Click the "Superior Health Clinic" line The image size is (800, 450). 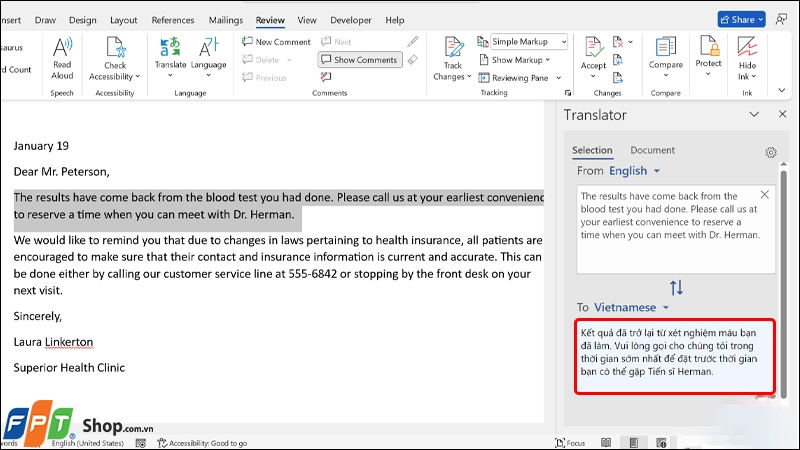pyautogui.click(x=69, y=368)
